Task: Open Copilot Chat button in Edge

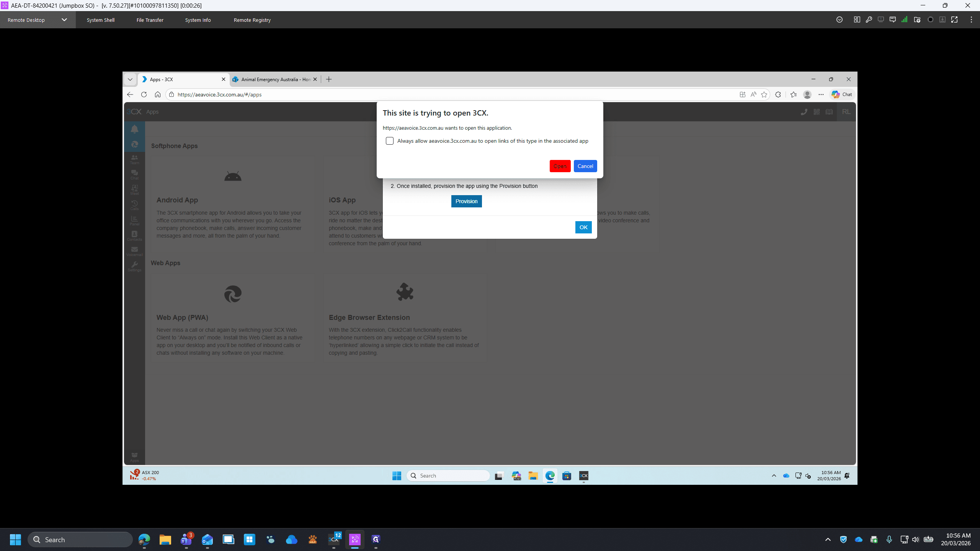Action: tap(842, 95)
